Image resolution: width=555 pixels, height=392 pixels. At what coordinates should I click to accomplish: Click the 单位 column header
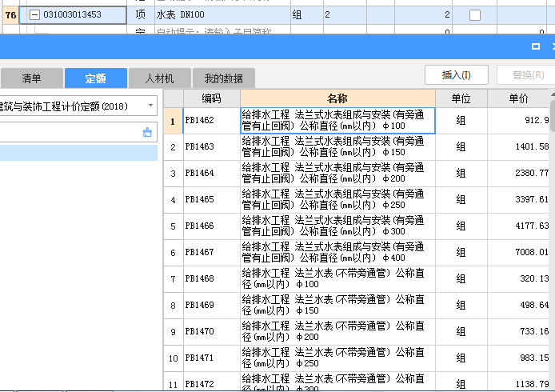click(461, 98)
